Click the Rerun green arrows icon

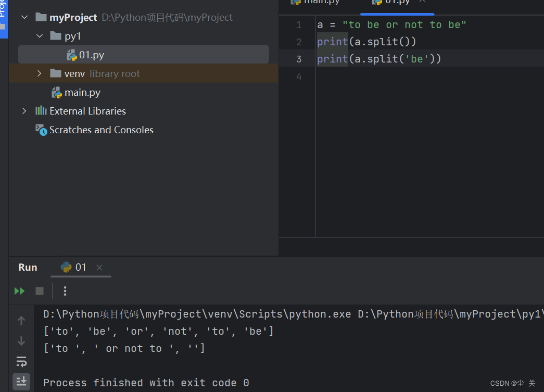click(19, 291)
